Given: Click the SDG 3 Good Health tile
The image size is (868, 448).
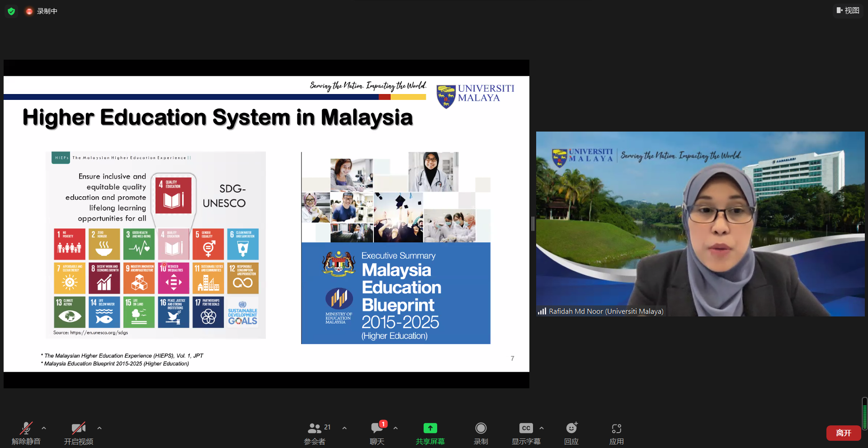Looking at the screenshot, I should (x=139, y=244).
